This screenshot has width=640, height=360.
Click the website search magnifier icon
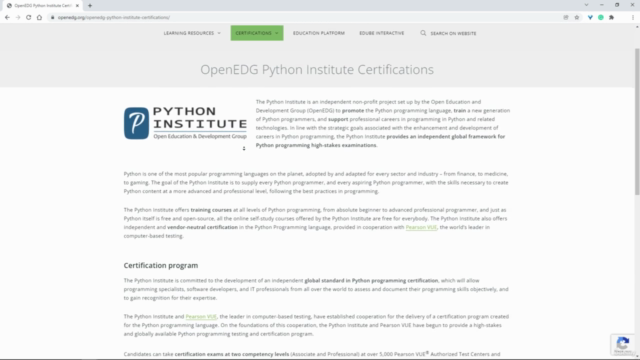coord(423,33)
